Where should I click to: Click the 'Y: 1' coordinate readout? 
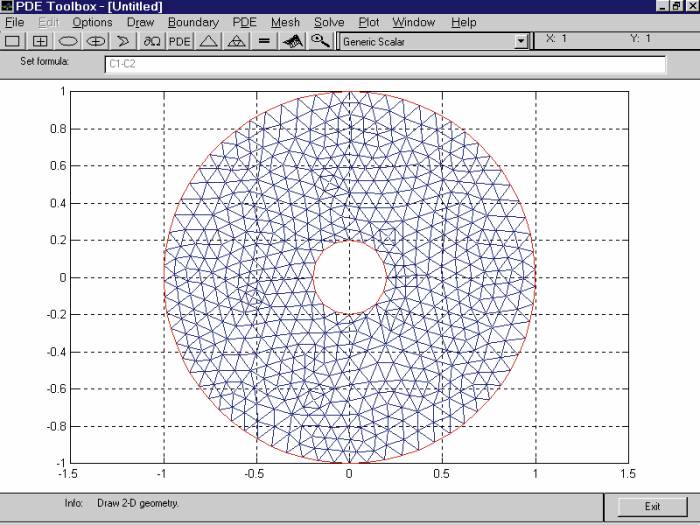click(x=640, y=38)
